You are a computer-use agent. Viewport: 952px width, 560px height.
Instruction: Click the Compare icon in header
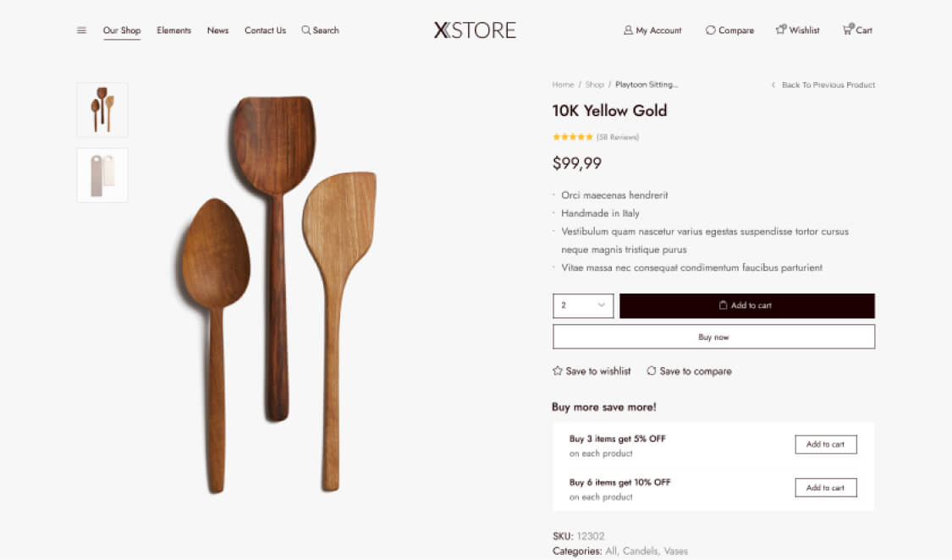pyautogui.click(x=710, y=30)
